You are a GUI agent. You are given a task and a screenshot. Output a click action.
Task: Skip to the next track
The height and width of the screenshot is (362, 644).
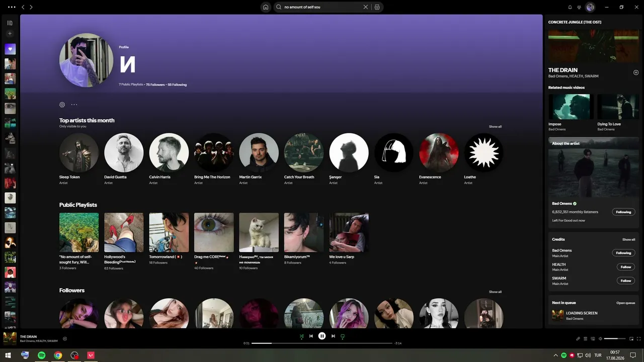[333, 336]
